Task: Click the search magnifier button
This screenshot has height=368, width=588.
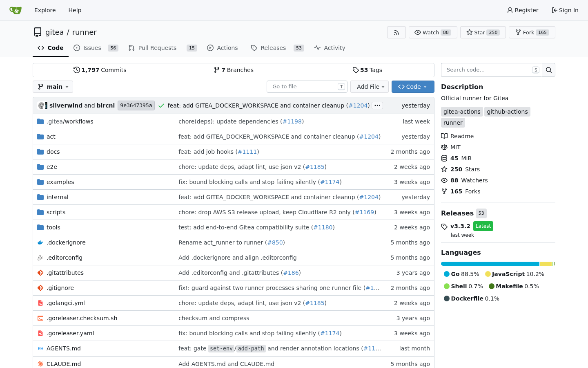Action: coord(549,70)
